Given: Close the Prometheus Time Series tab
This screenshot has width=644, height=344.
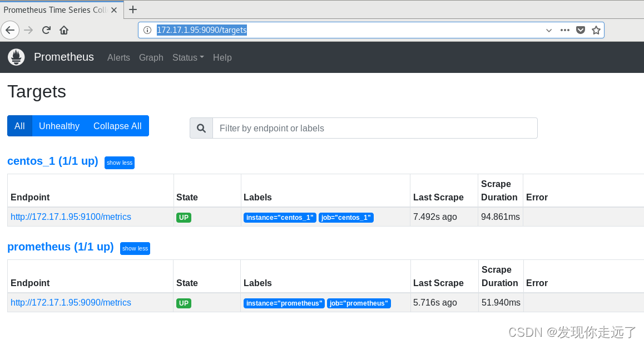Looking at the screenshot, I should 114,10.
